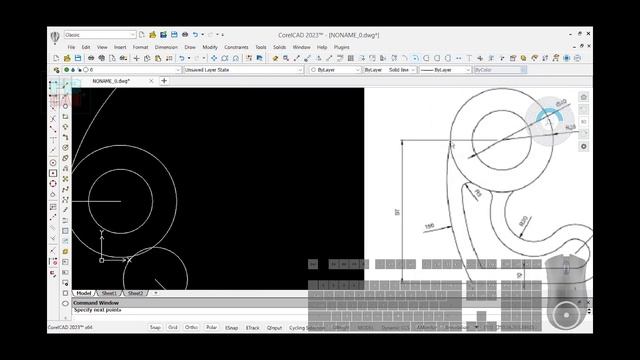Click the Save icon in the title bar quick-access row
The image size is (640, 360).
[x=174, y=35]
